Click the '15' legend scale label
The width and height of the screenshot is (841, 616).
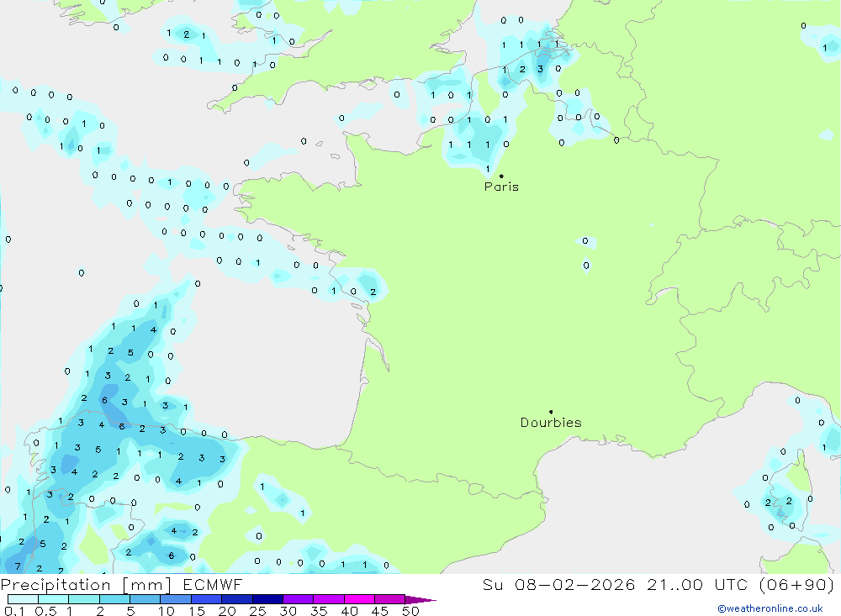tap(197, 611)
